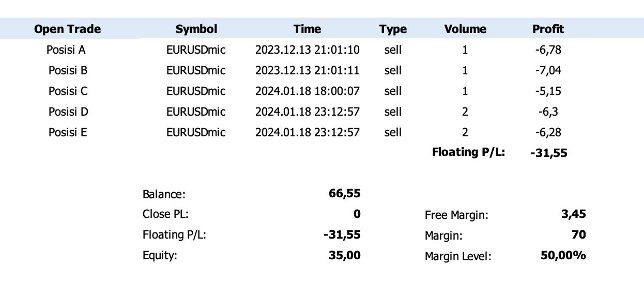Click the Volume column header
This screenshot has width=644, height=283.
(465, 29)
